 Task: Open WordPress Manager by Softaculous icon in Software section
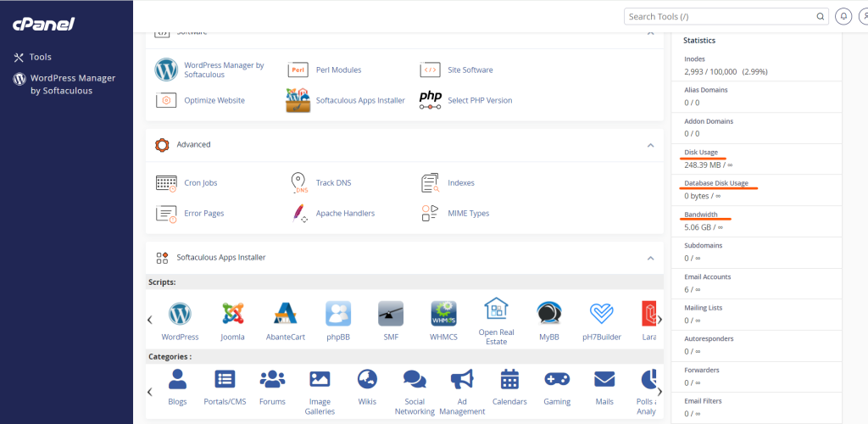166,70
